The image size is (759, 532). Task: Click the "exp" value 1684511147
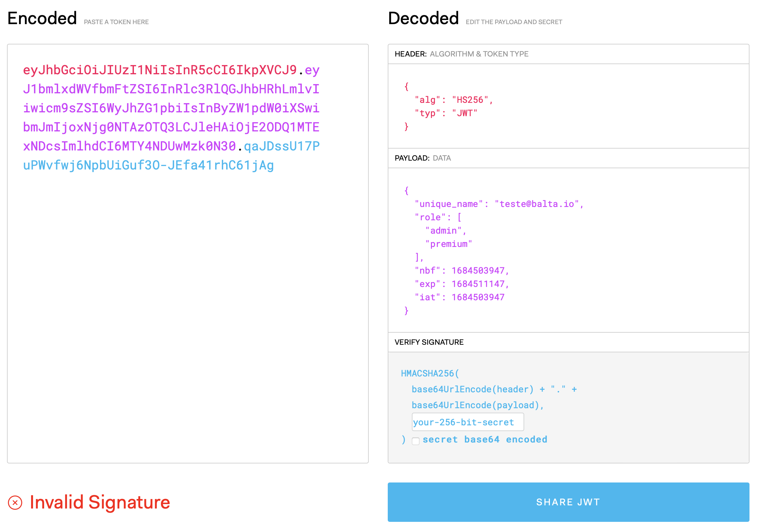(478, 284)
